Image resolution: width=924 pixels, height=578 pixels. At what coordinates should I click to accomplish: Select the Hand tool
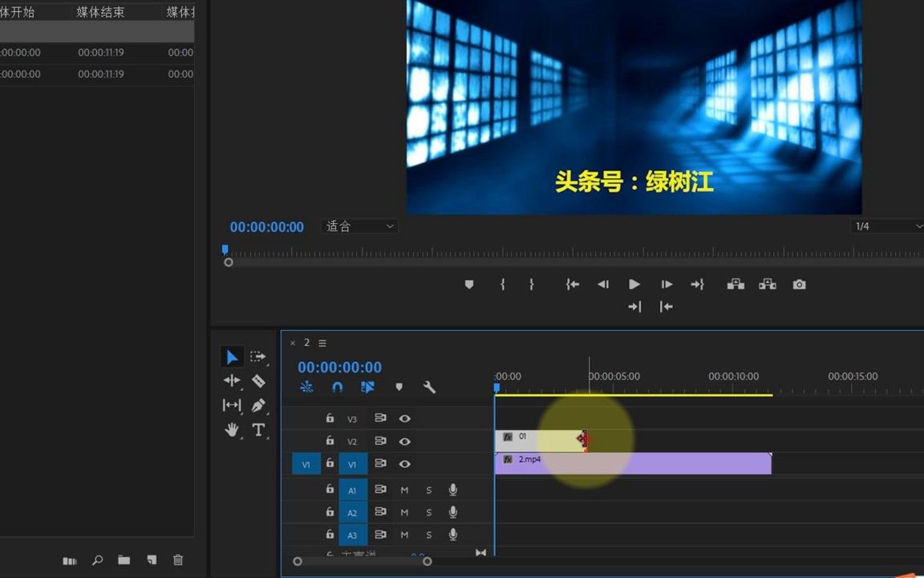click(x=233, y=430)
